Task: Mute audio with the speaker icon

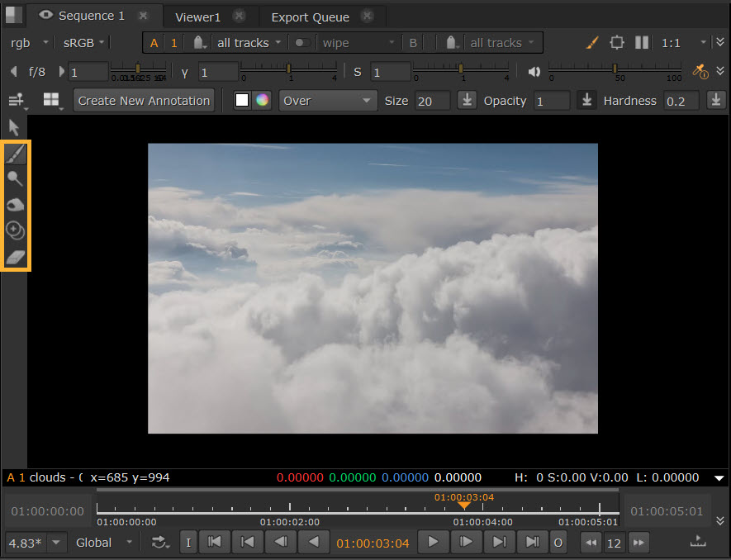Action: click(x=534, y=72)
